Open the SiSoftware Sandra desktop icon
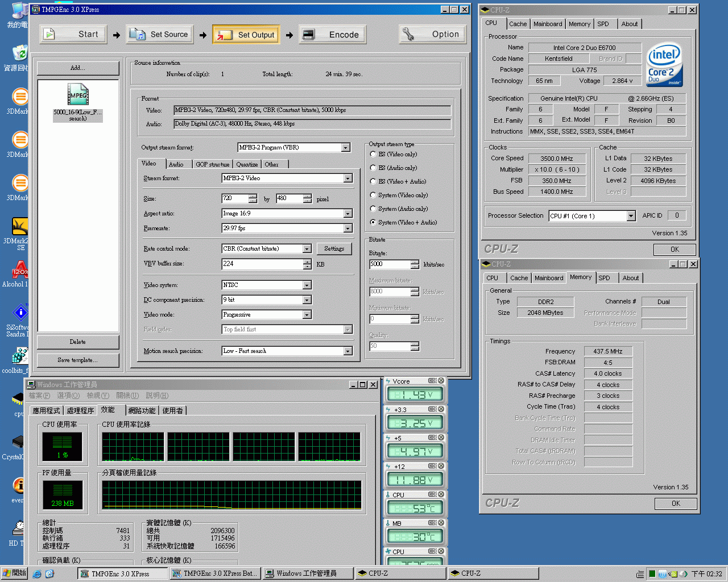The width and height of the screenshot is (728, 582). 19,320
